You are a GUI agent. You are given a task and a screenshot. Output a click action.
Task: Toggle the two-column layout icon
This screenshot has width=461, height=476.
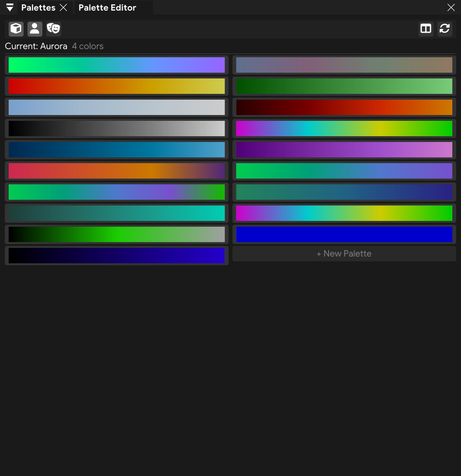pyautogui.click(x=426, y=29)
